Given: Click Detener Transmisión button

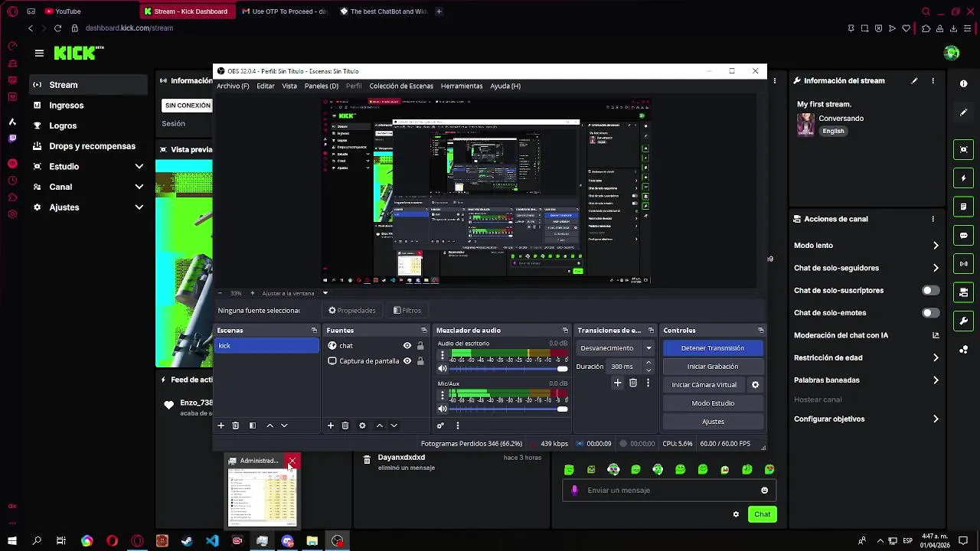Looking at the screenshot, I should (713, 348).
